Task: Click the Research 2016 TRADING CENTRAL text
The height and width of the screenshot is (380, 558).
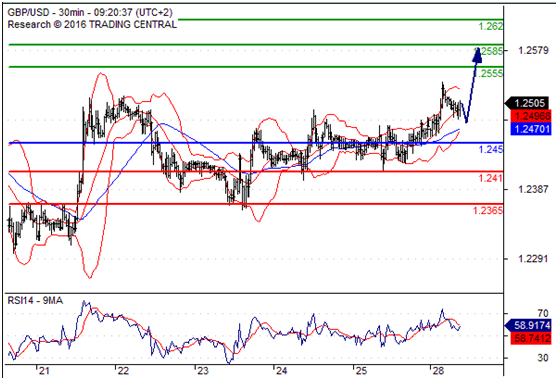Action: point(92,25)
